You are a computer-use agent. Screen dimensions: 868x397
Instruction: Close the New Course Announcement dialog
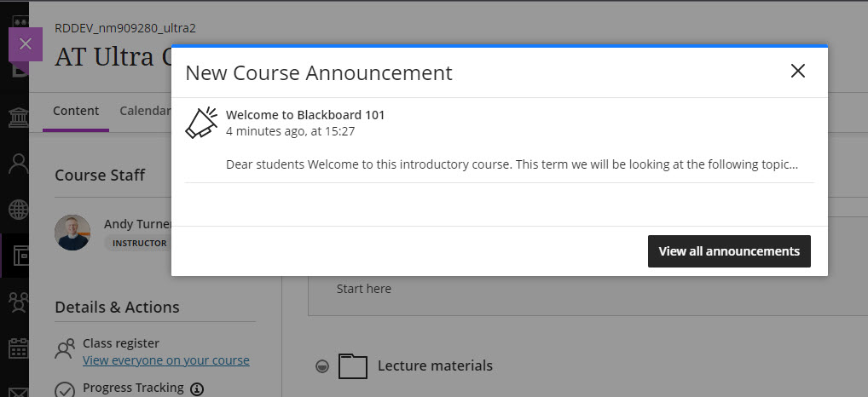point(797,72)
